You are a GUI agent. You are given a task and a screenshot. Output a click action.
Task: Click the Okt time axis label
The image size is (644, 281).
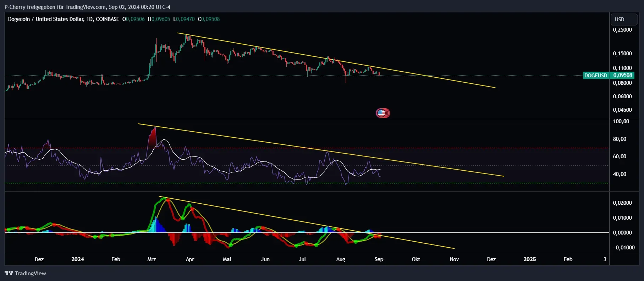point(416,259)
